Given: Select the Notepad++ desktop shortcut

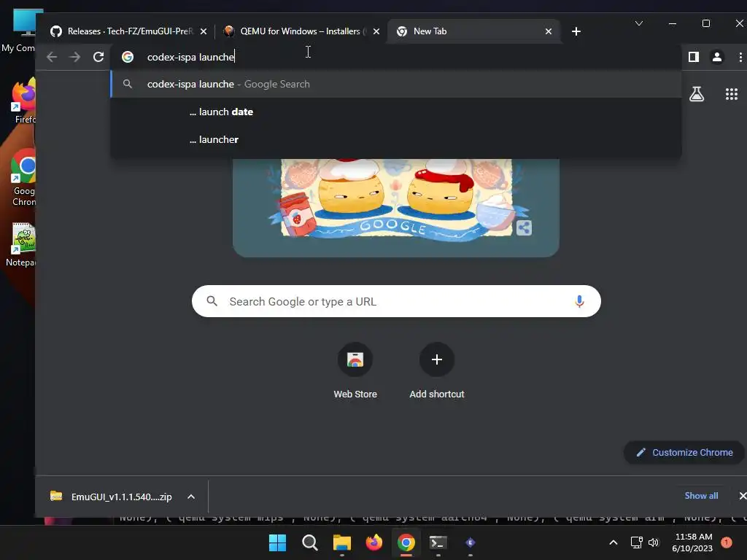Looking at the screenshot, I should click(22, 245).
